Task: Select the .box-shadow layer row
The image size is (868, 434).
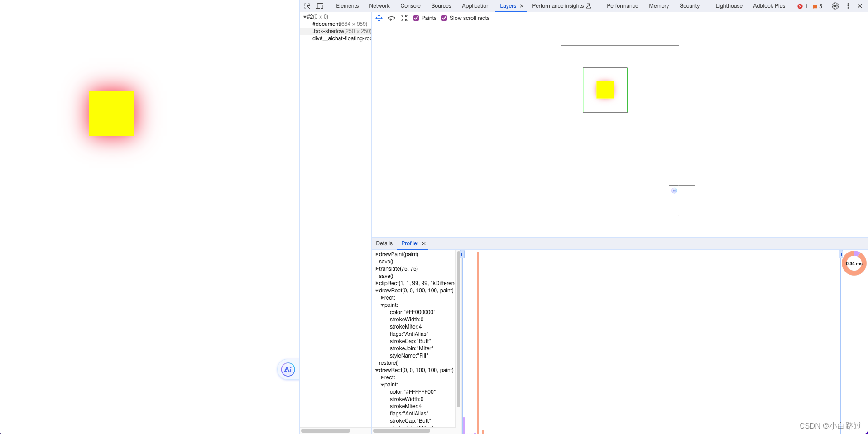Action: pos(336,31)
